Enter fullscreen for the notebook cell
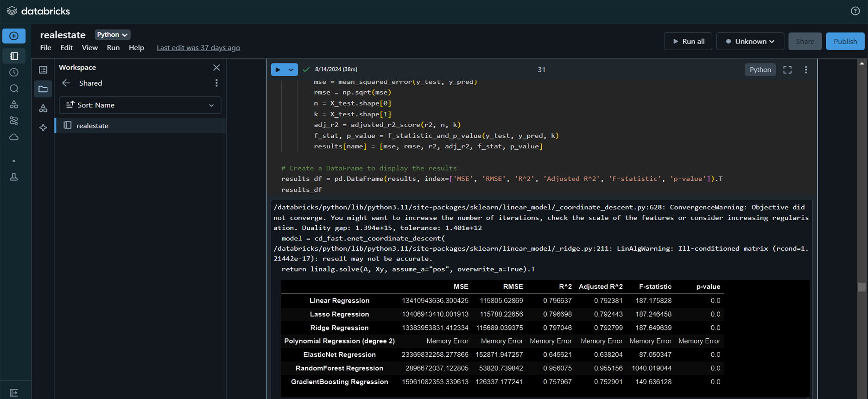Image resolution: width=868 pixels, height=399 pixels. pyautogui.click(x=787, y=70)
